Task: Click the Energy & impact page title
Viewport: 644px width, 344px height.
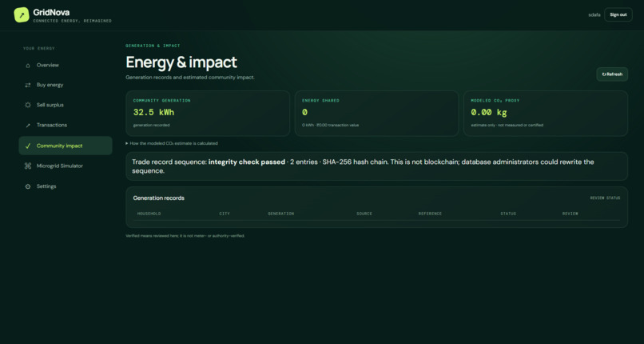Action: (181, 62)
